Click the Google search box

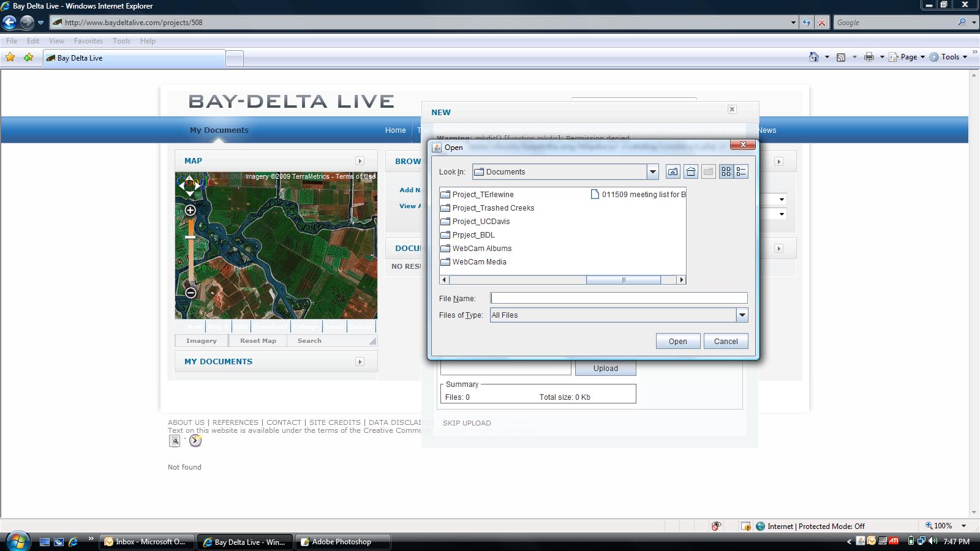[895, 23]
